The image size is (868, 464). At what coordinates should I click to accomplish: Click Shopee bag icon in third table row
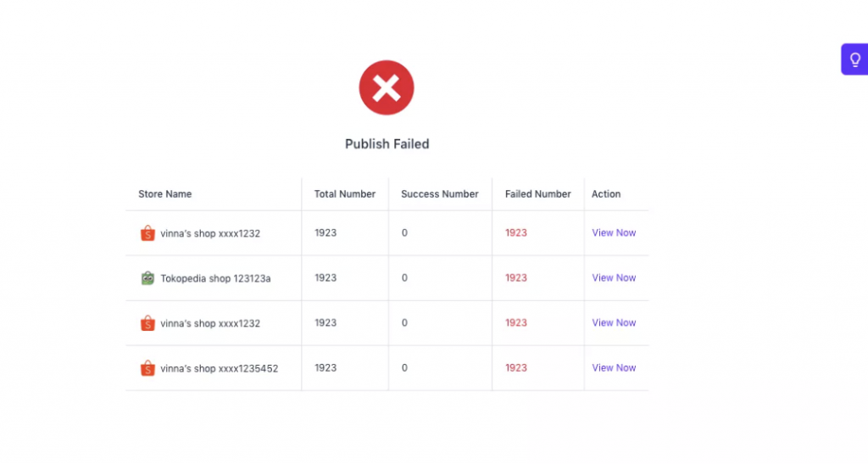tap(147, 323)
